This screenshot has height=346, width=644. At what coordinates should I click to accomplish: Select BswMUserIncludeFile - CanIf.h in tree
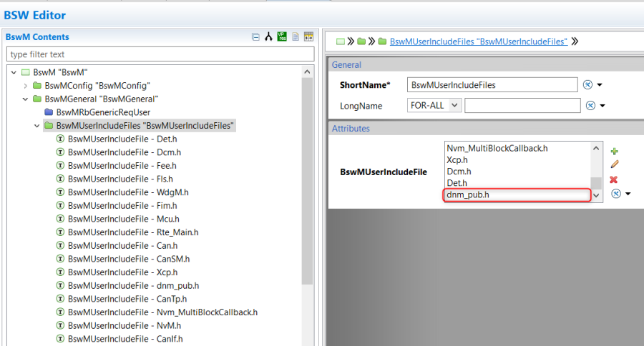[125, 339]
